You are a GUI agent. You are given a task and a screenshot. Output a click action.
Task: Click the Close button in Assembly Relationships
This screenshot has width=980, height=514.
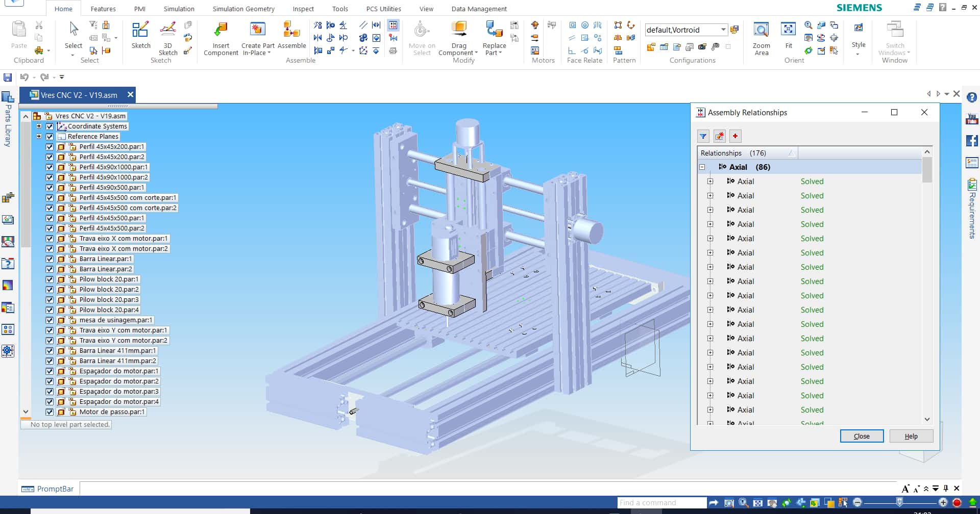(862, 436)
